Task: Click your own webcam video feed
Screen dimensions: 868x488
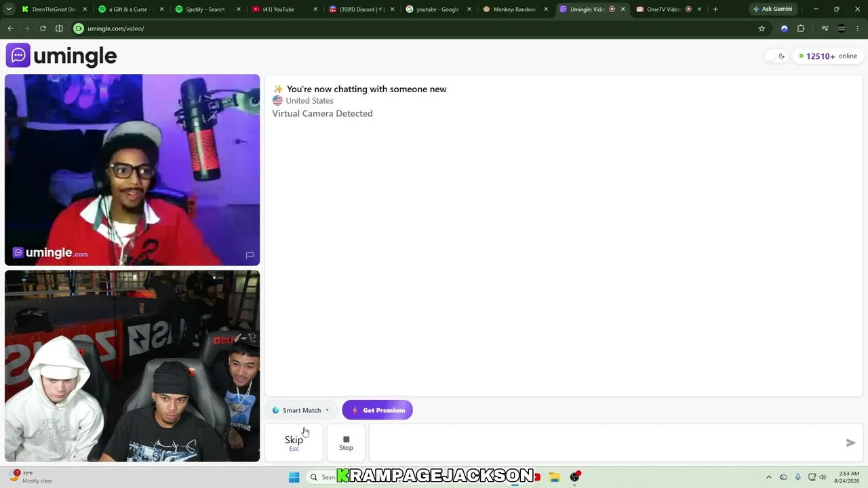Action: (x=132, y=366)
